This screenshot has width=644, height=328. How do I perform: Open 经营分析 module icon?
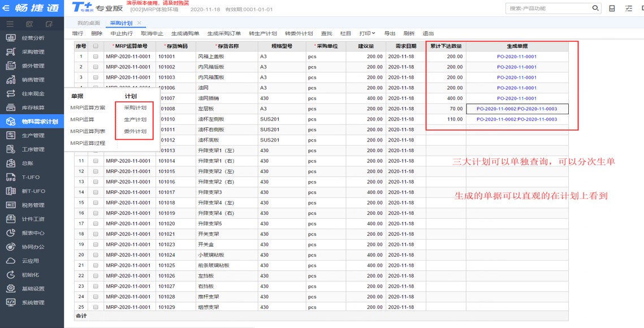(x=11, y=38)
